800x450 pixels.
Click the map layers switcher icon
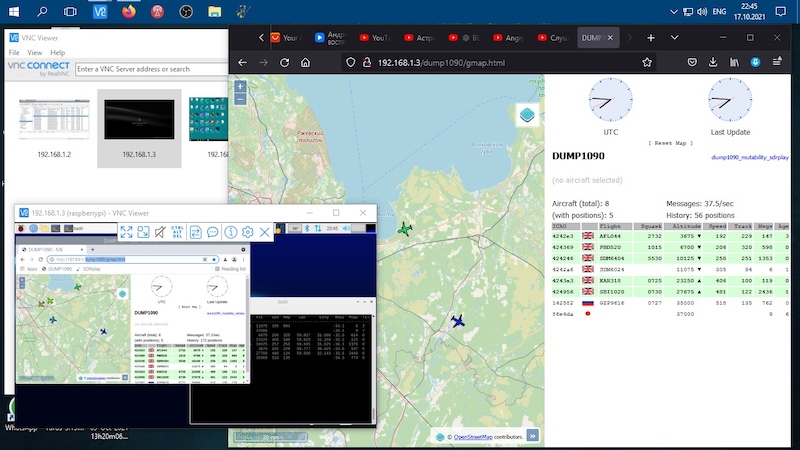[527, 115]
